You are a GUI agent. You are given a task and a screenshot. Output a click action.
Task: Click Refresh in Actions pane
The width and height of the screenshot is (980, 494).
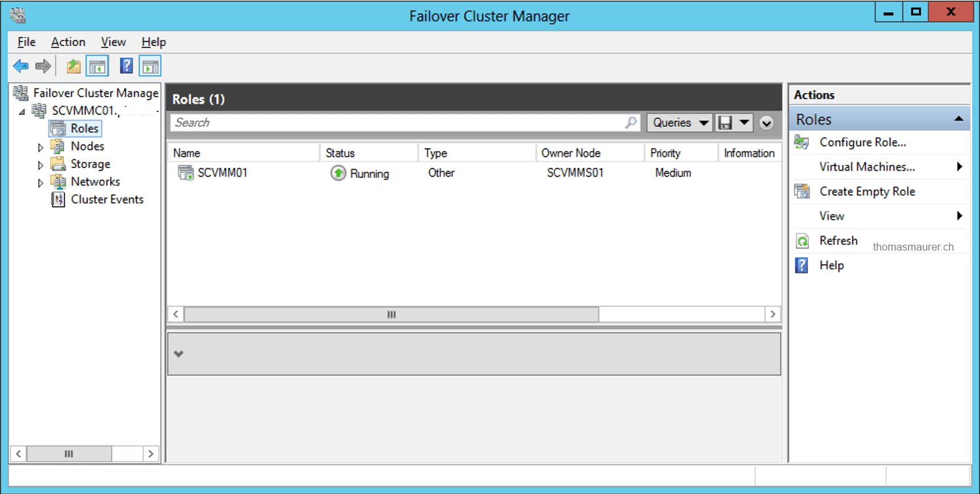pos(838,241)
